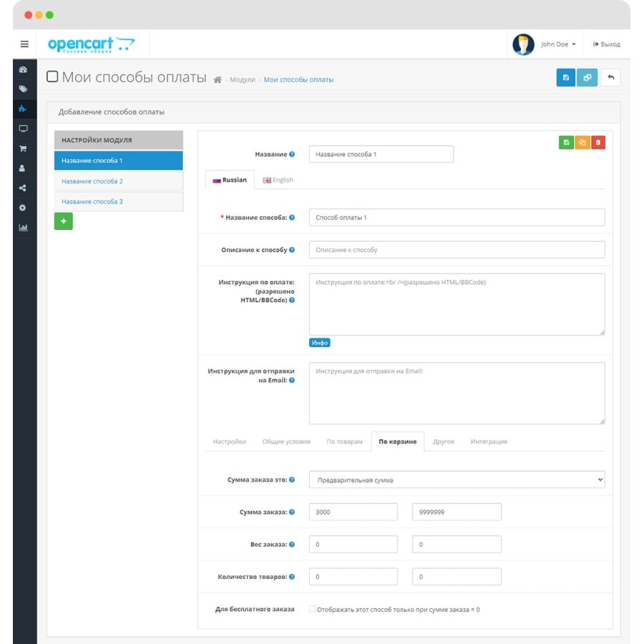Open the Sales cart sidebar icon
This screenshot has width=644, height=644.
tap(23, 148)
